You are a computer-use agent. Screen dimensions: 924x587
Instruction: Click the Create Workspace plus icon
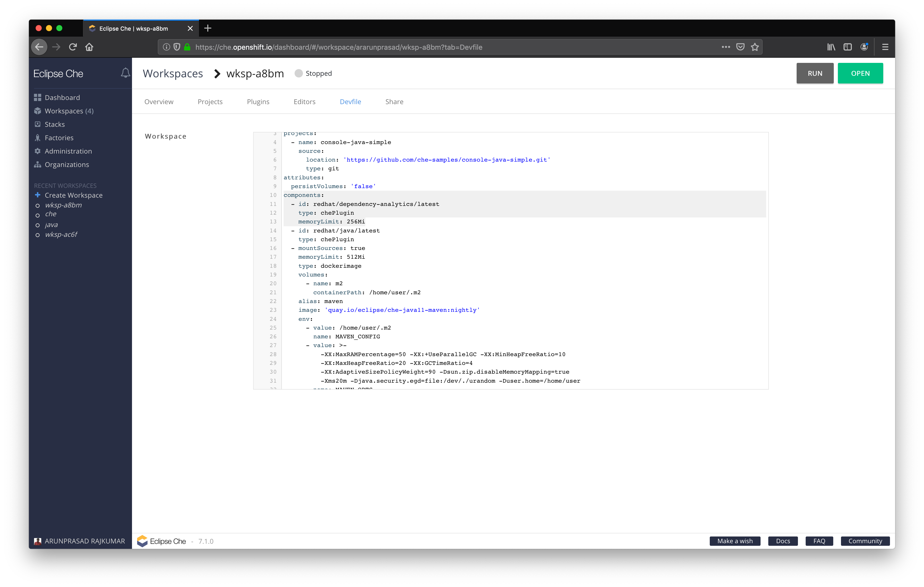[37, 195]
